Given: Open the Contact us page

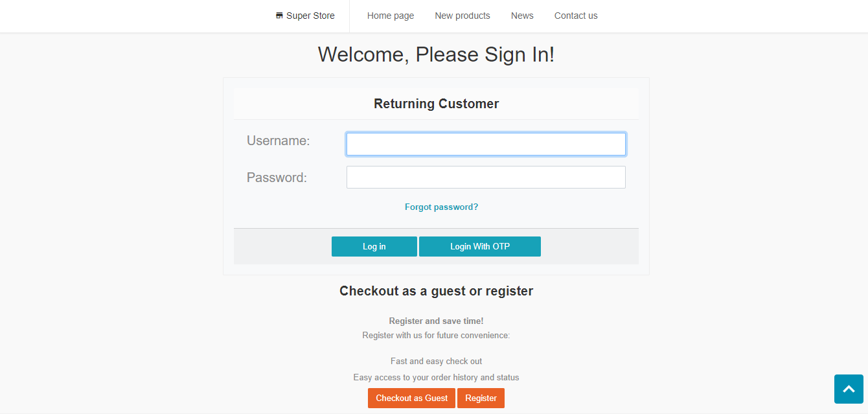Looking at the screenshot, I should point(575,16).
